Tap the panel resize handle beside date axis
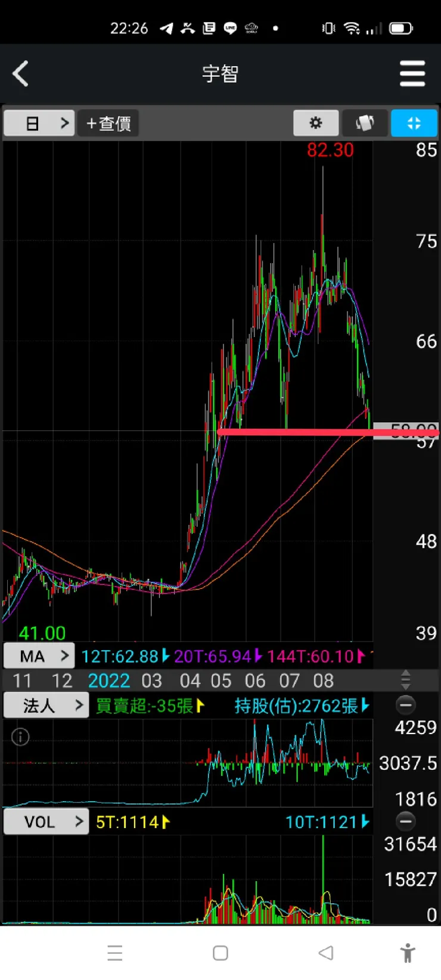The height and width of the screenshot is (980, 441). pos(406,680)
